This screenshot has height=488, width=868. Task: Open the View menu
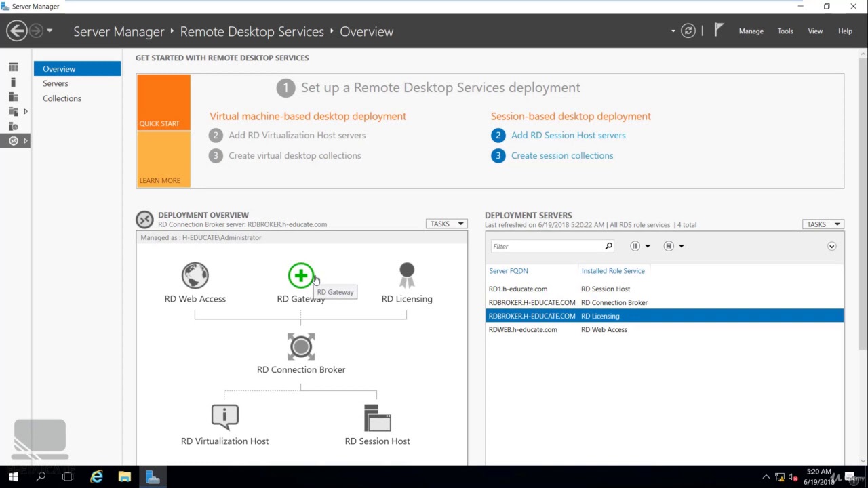pos(815,31)
